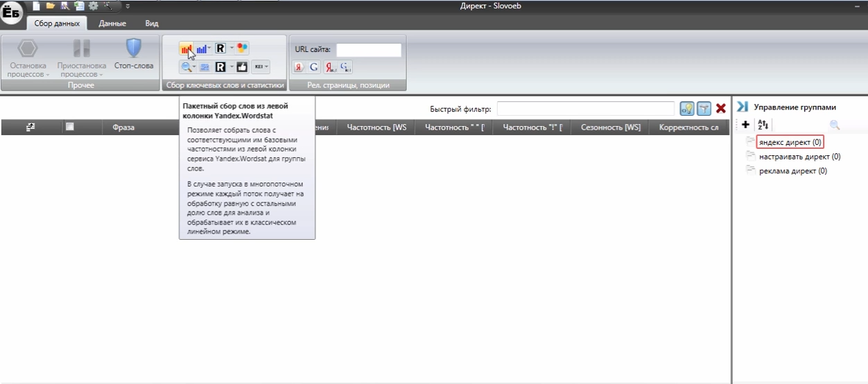
Task: Sort by the Фраза column header
Action: 123,128
